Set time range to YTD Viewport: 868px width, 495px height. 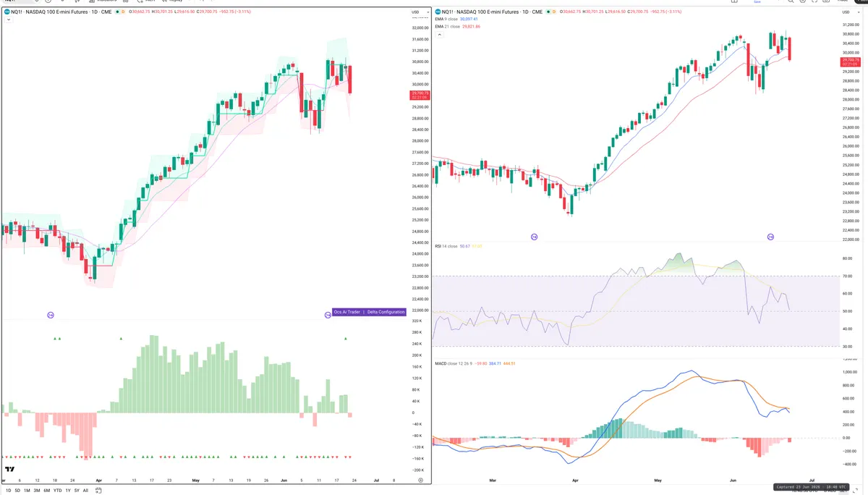57,491
